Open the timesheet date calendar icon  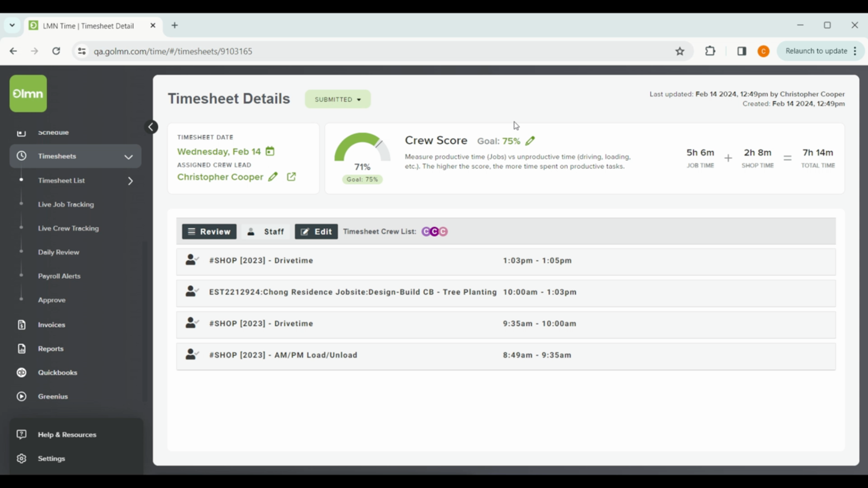[270, 151]
